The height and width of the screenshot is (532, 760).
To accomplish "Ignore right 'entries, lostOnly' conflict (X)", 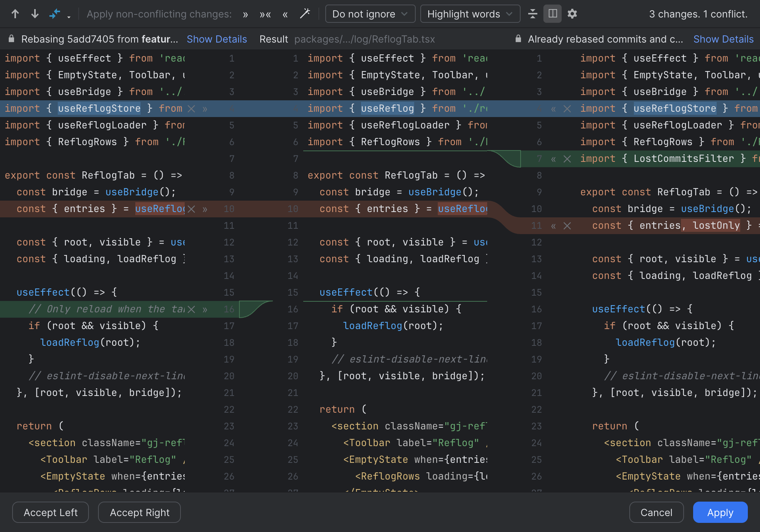I will tap(567, 226).
